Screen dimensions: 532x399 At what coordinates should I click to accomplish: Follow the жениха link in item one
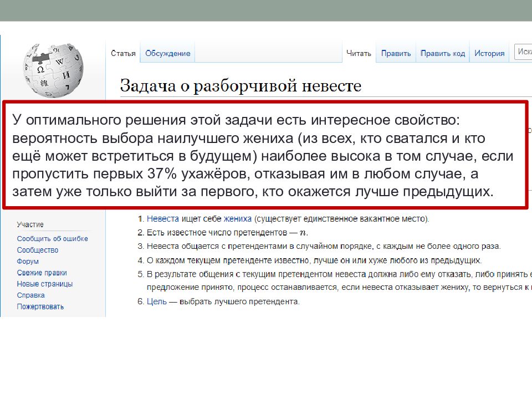(x=237, y=219)
